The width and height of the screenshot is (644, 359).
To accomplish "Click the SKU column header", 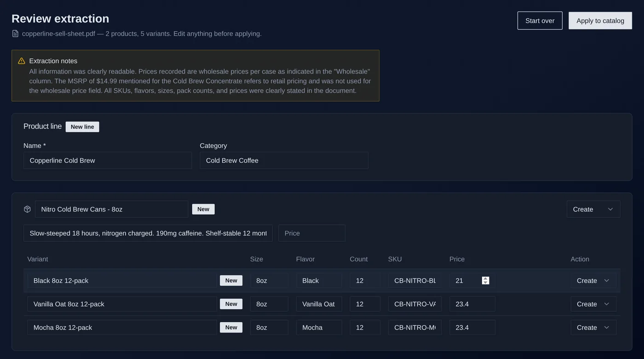I will click(395, 259).
